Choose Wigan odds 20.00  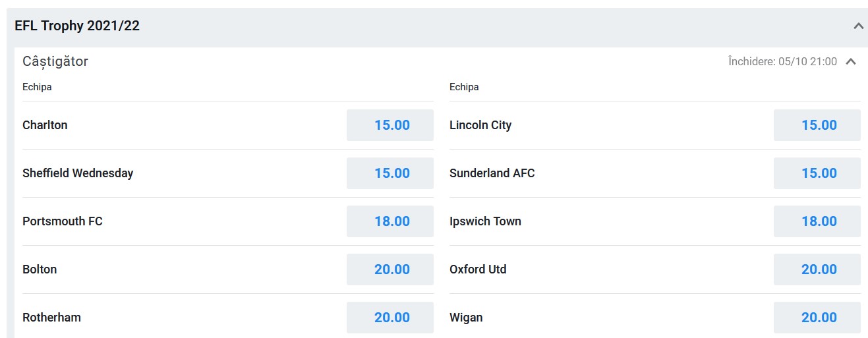817,318
